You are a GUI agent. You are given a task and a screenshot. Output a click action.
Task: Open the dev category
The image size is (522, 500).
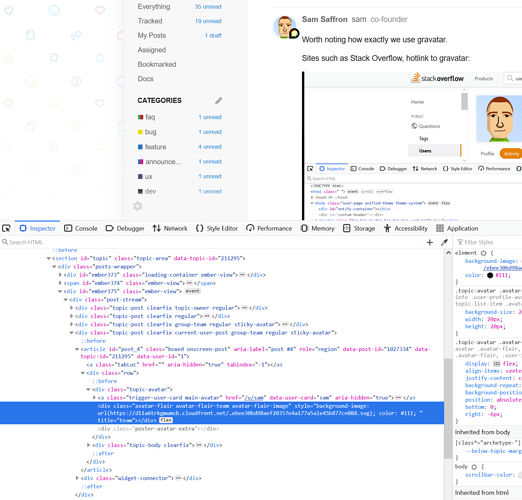point(150,191)
